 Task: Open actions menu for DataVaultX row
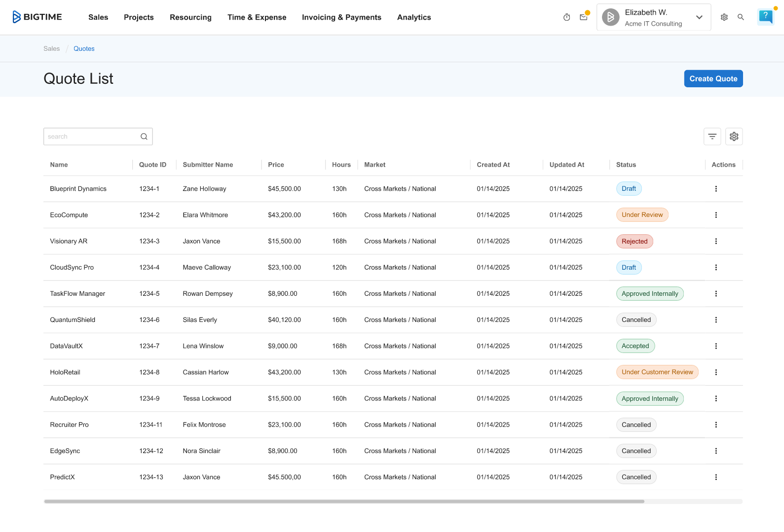pyautogui.click(x=716, y=346)
